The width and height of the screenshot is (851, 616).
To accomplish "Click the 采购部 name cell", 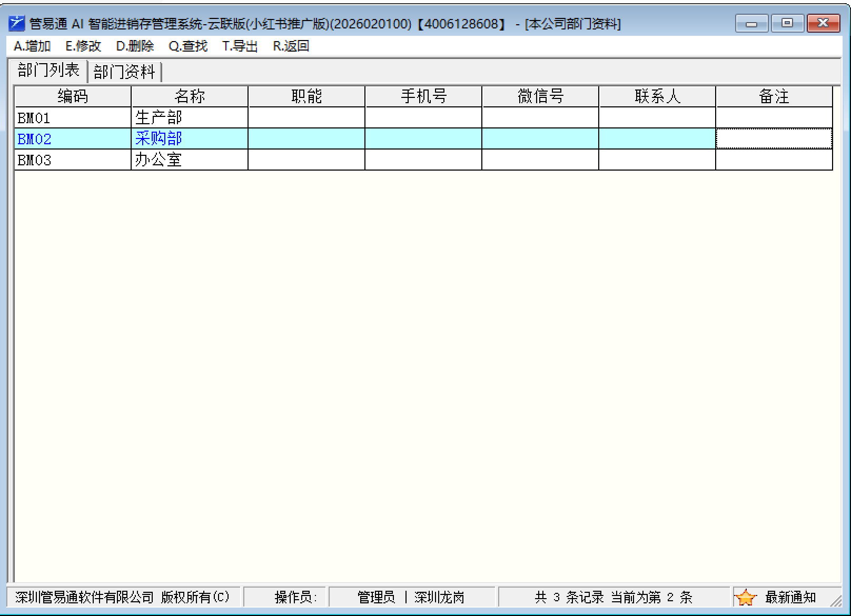I will pos(190,138).
